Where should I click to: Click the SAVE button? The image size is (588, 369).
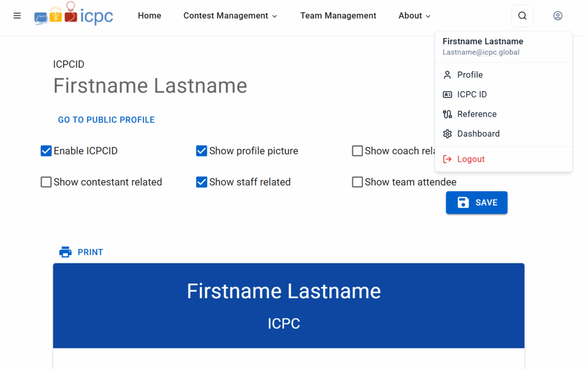477,203
